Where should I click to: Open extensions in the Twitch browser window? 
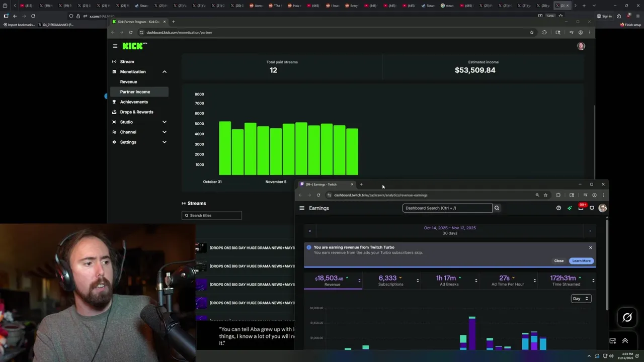pos(558,195)
